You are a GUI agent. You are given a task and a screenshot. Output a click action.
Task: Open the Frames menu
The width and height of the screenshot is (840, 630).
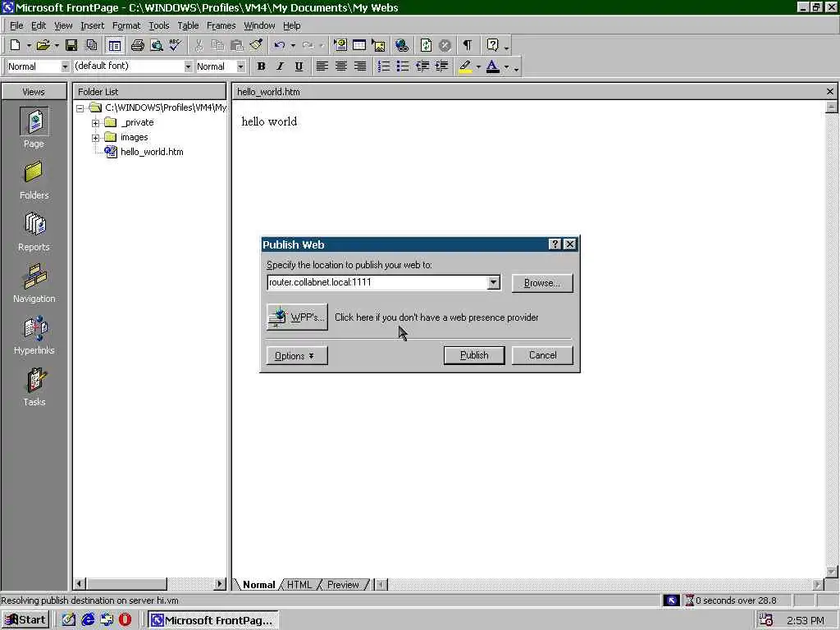221,25
